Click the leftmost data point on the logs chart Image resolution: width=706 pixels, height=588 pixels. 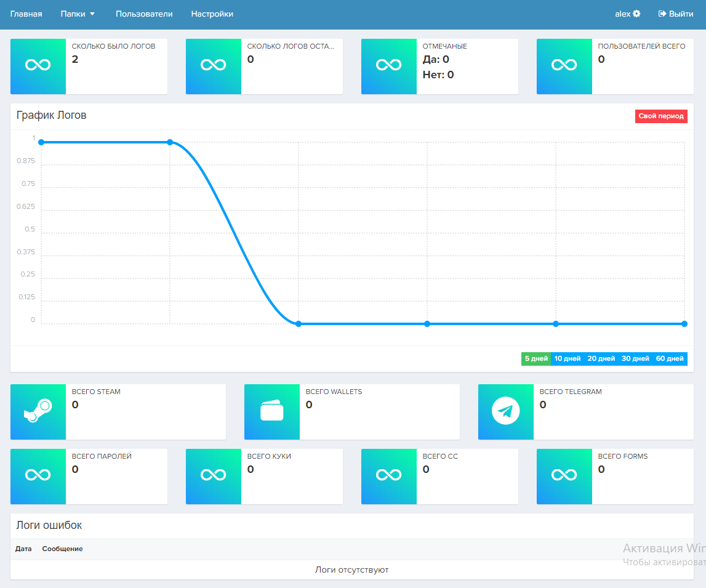click(41, 142)
